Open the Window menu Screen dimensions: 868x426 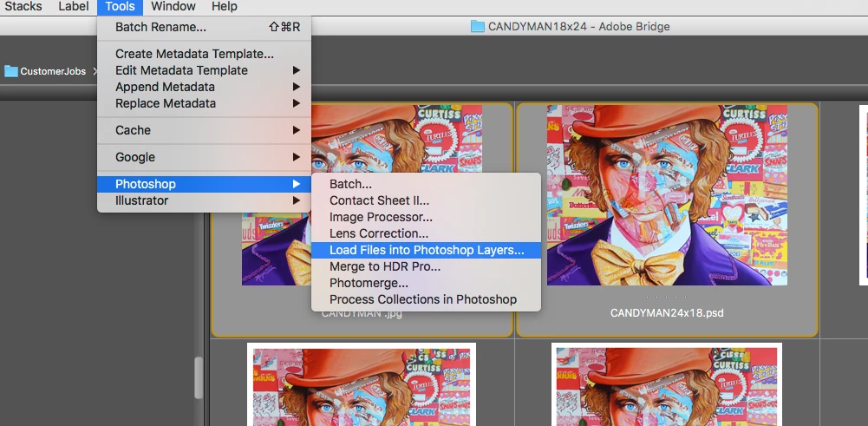(x=173, y=7)
